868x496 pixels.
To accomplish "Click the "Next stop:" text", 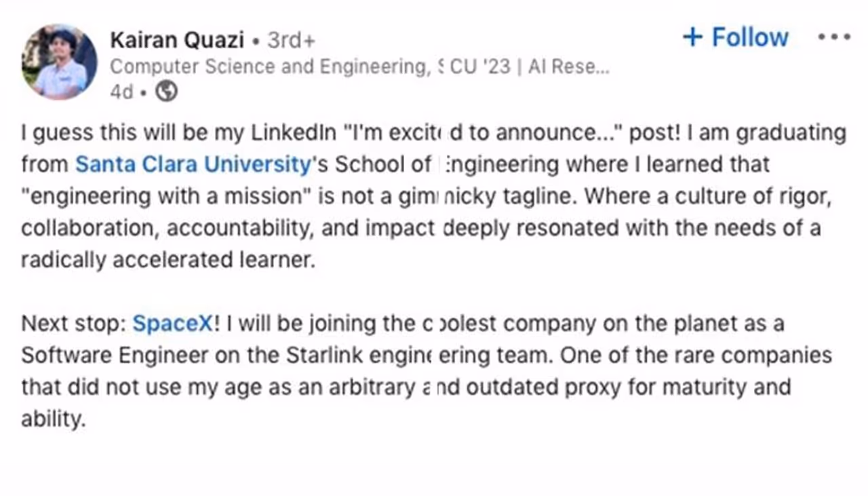I will [x=73, y=324].
